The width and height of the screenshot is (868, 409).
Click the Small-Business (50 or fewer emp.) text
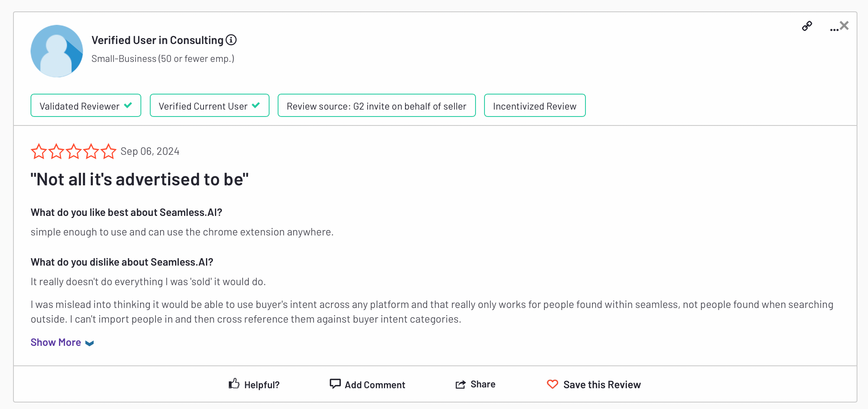[163, 59]
